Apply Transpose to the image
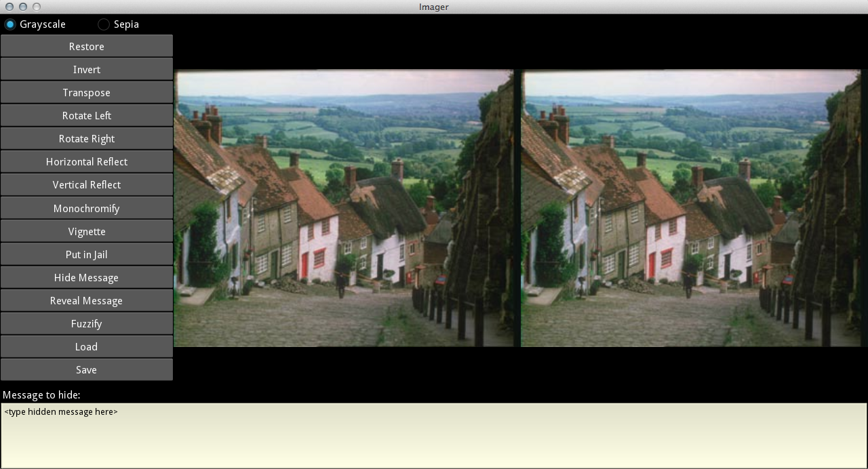The image size is (868, 469). coord(87,93)
